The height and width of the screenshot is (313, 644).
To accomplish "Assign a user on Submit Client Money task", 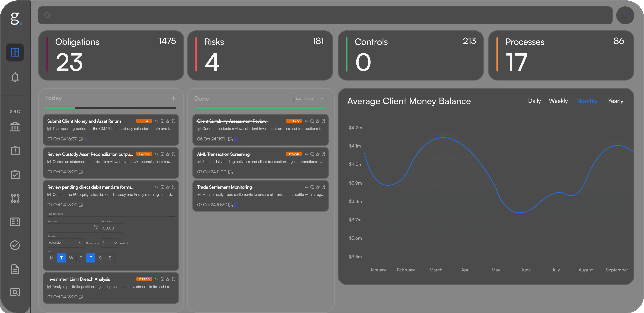I will pos(168,121).
